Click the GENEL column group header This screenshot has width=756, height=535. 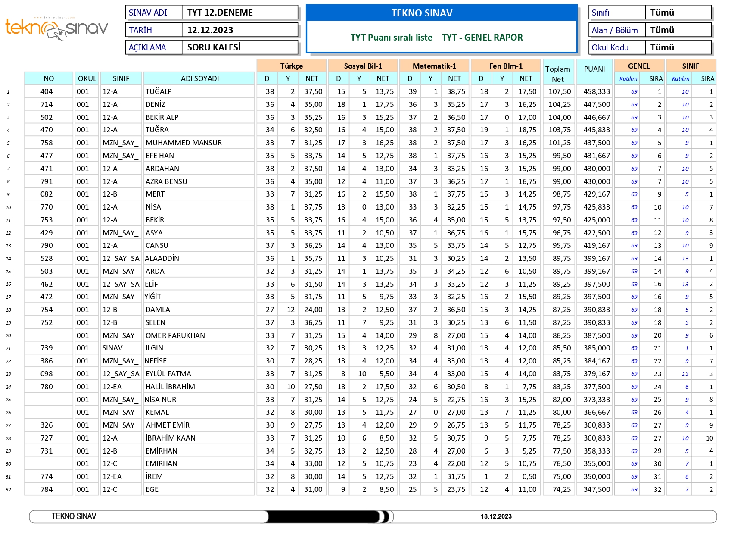639,66
